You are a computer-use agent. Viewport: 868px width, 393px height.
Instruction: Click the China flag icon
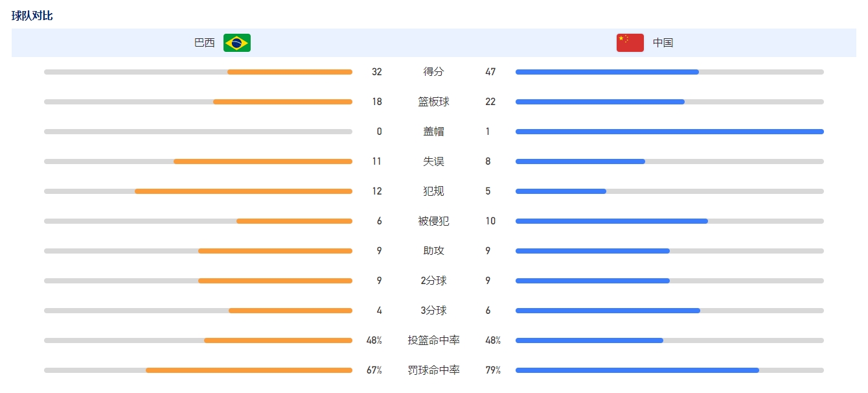630,43
